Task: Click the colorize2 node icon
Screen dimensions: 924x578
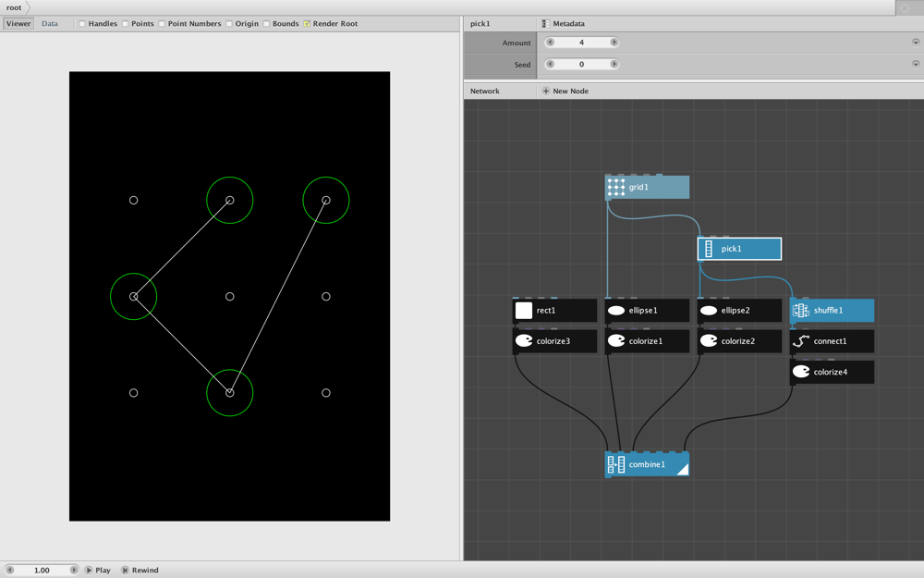Action: click(709, 341)
